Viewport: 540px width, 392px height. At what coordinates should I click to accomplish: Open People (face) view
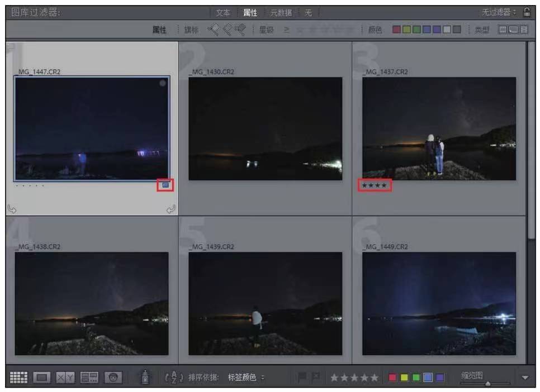[113, 377]
